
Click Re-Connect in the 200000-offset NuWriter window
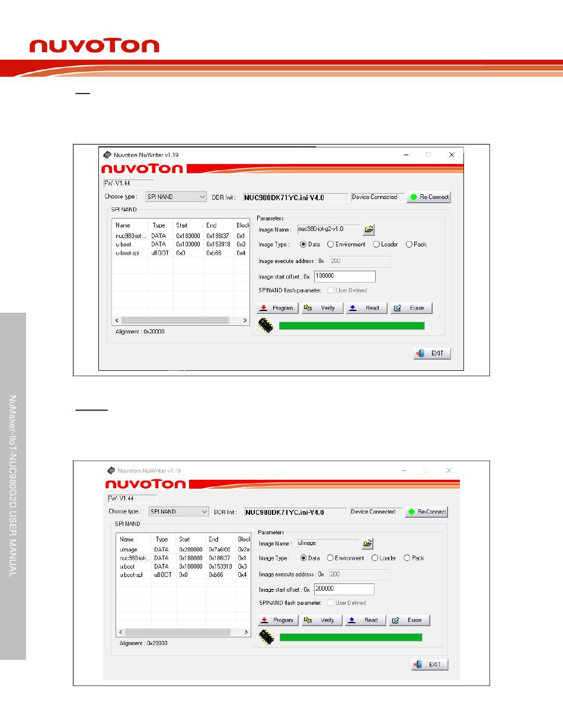(x=427, y=512)
